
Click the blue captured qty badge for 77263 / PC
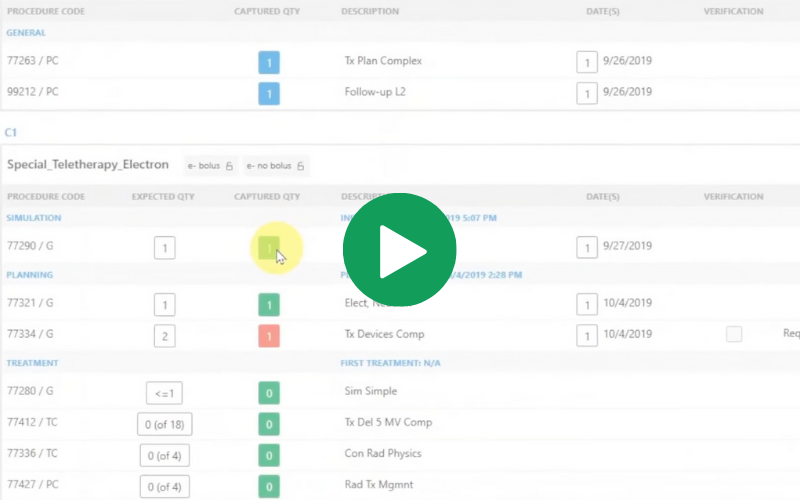[x=268, y=62]
